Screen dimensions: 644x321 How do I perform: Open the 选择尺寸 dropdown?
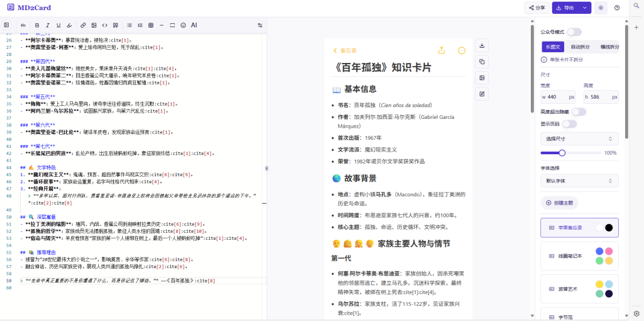579,139
